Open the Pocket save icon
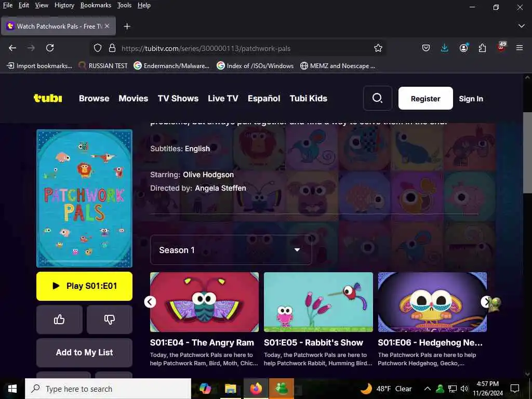 426,48
